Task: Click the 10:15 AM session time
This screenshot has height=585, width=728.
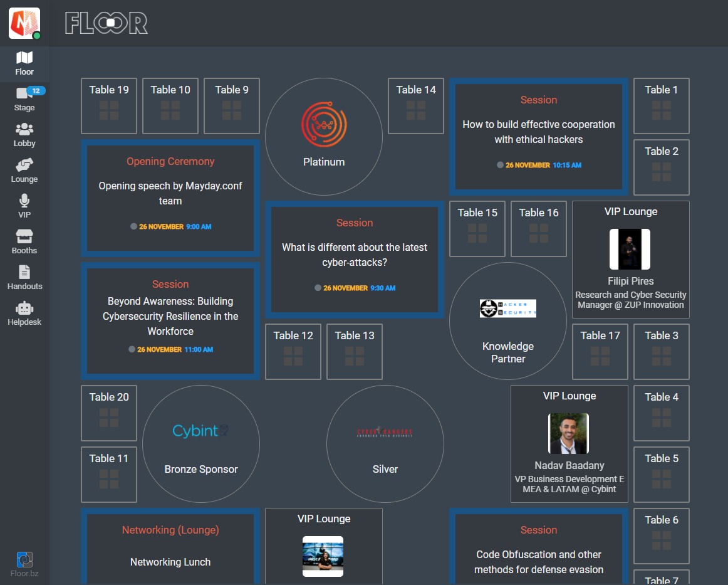Action: pyautogui.click(x=567, y=165)
